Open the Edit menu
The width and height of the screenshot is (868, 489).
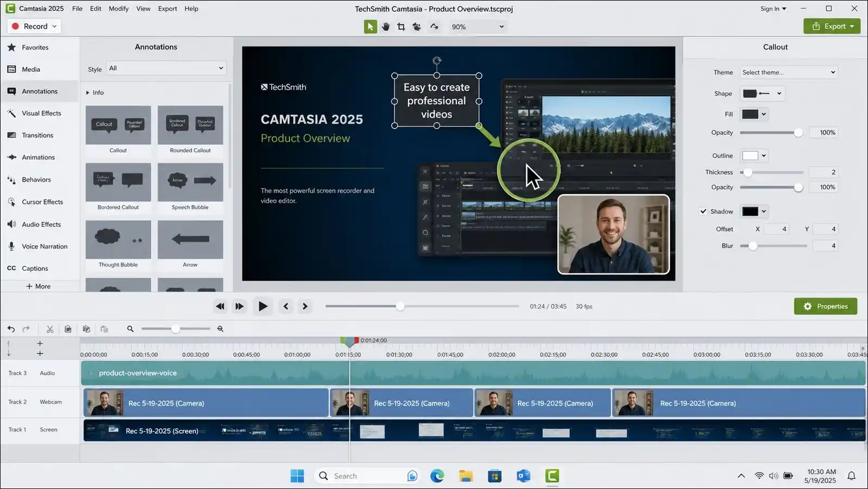click(95, 9)
